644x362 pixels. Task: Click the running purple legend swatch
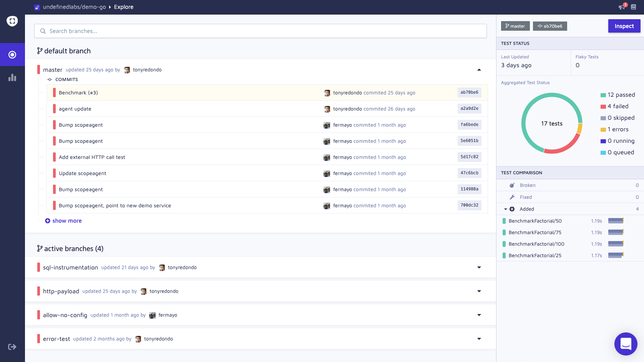coord(603,141)
